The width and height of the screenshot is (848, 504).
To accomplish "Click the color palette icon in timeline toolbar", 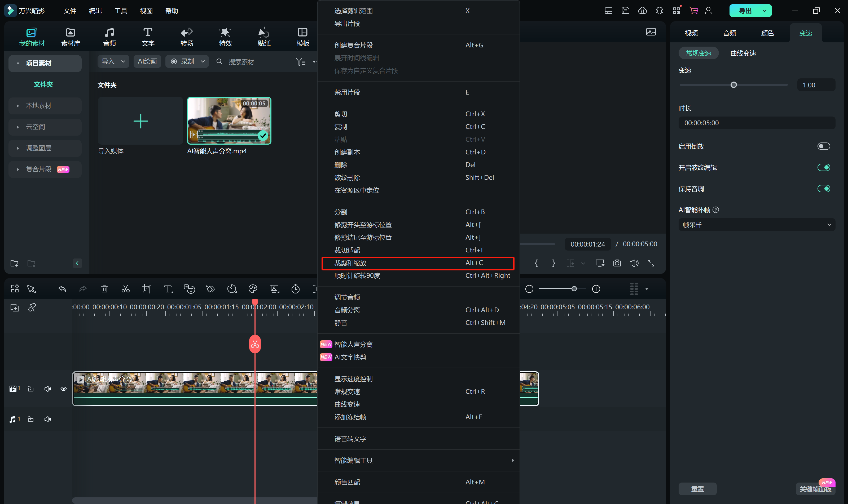I will [253, 289].
